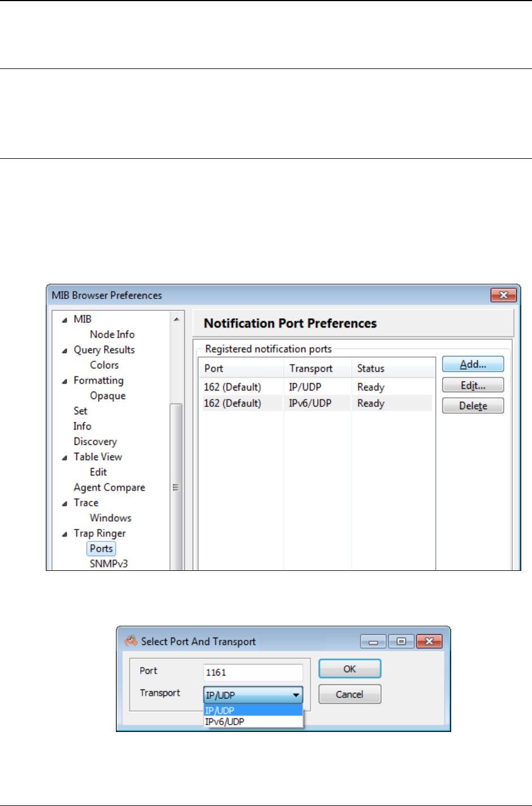Click the Add... button
The image size is (532, 806).
point(473,364)
